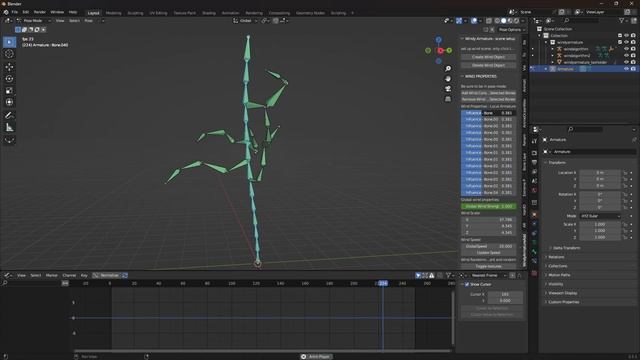Select the 3D Cursor tool
The width and height of the screenshot is (640, 360).
(x=9, y=54)
